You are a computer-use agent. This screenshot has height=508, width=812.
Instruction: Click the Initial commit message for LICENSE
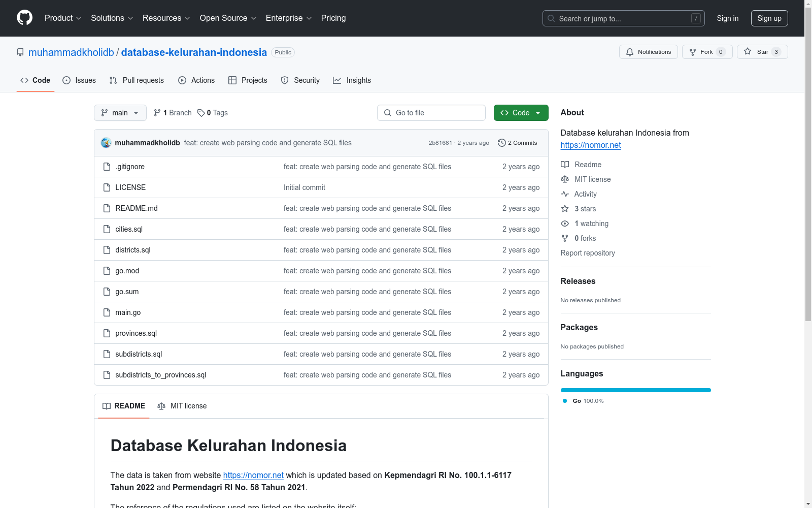click(304, 187)
